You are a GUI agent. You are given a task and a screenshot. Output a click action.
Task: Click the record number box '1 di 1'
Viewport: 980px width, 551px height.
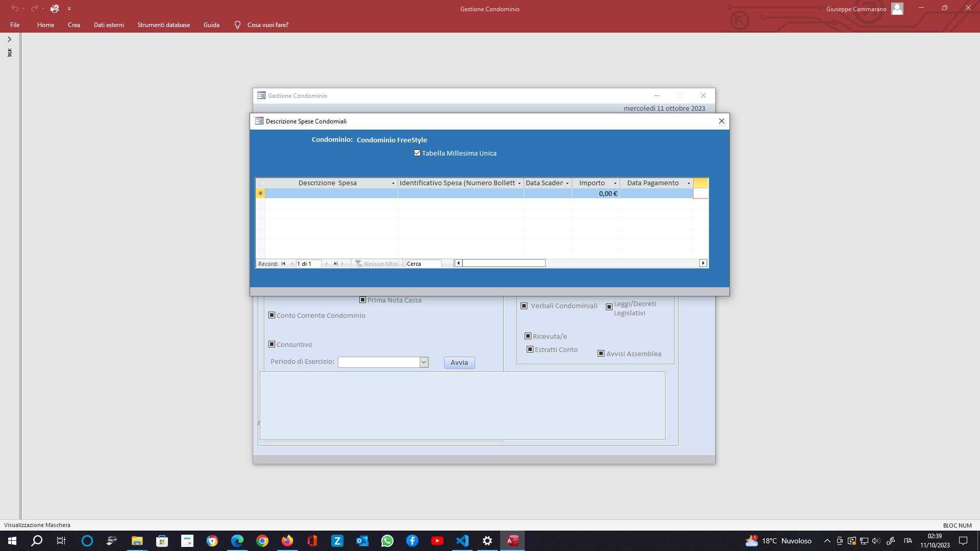(x=308, y=264)
